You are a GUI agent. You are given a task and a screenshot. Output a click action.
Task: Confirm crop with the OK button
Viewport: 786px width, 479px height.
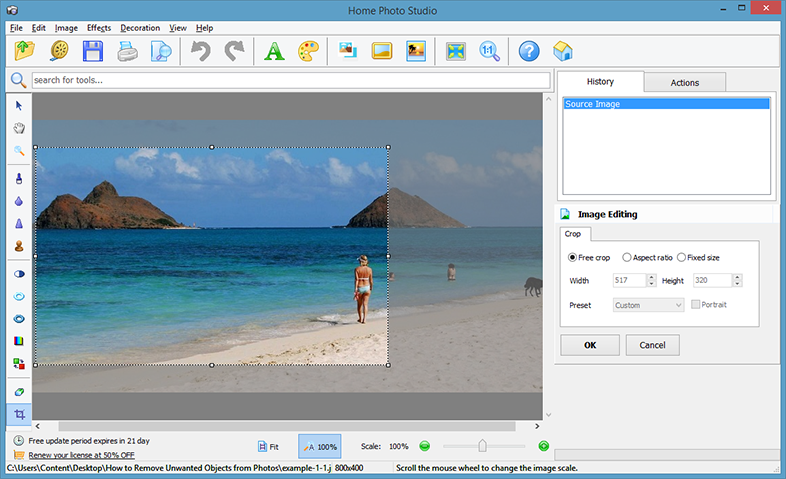590,345
